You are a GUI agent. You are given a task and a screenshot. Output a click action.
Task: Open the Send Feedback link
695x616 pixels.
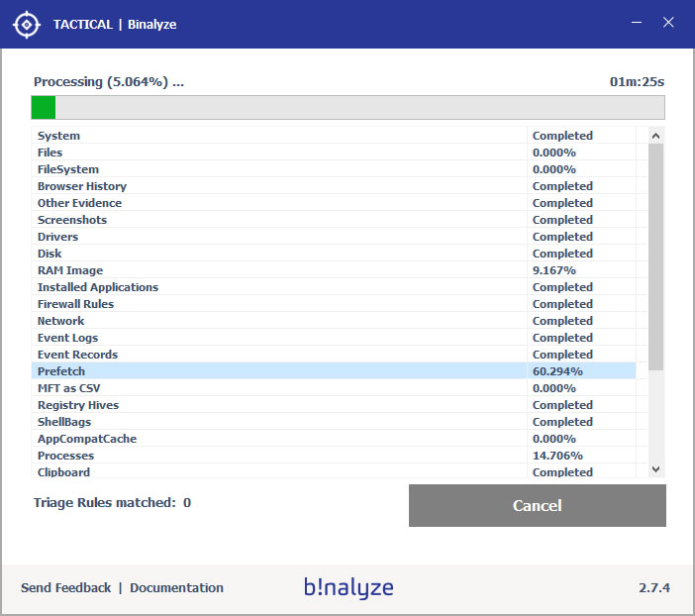(65, 587)
